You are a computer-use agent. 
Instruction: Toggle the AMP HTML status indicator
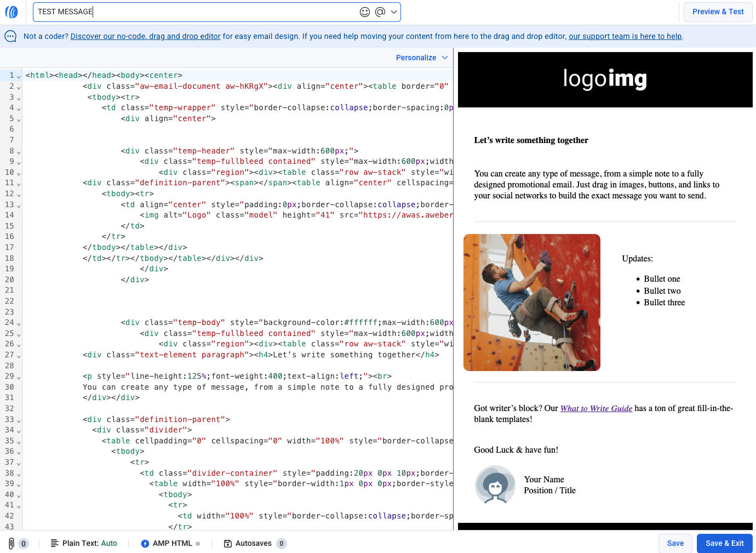[x=198, y=544]
